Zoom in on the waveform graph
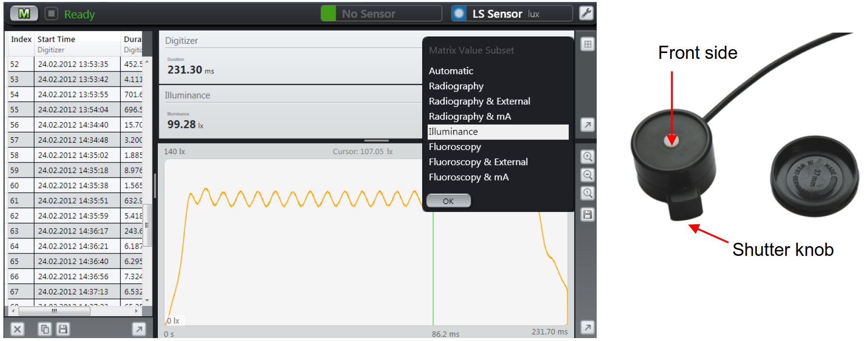The image size is (868, 341). pyautogui.click(x=587, y=157)
